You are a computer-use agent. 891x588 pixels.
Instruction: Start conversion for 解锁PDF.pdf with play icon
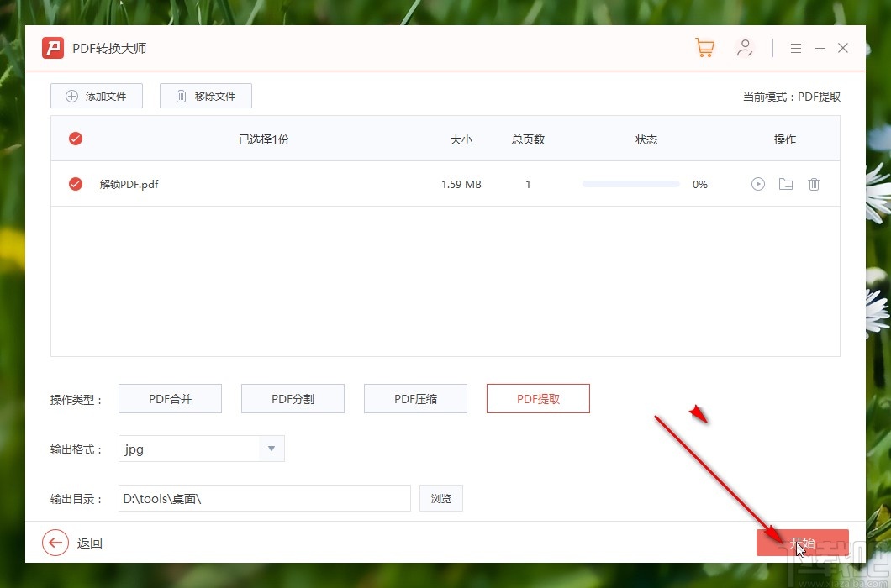point(757,184)
